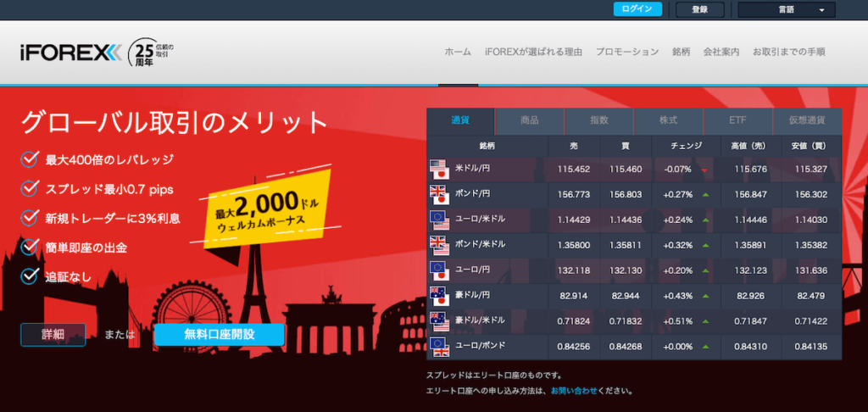This screenshot has height=412, width=868.
Task: Click the flag icon for 豪ドル/円
Action: coord(438,296)
